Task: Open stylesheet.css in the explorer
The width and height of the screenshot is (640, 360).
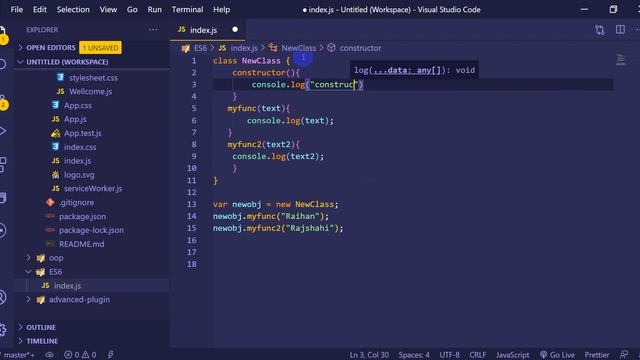Action: tap(93, 78)
